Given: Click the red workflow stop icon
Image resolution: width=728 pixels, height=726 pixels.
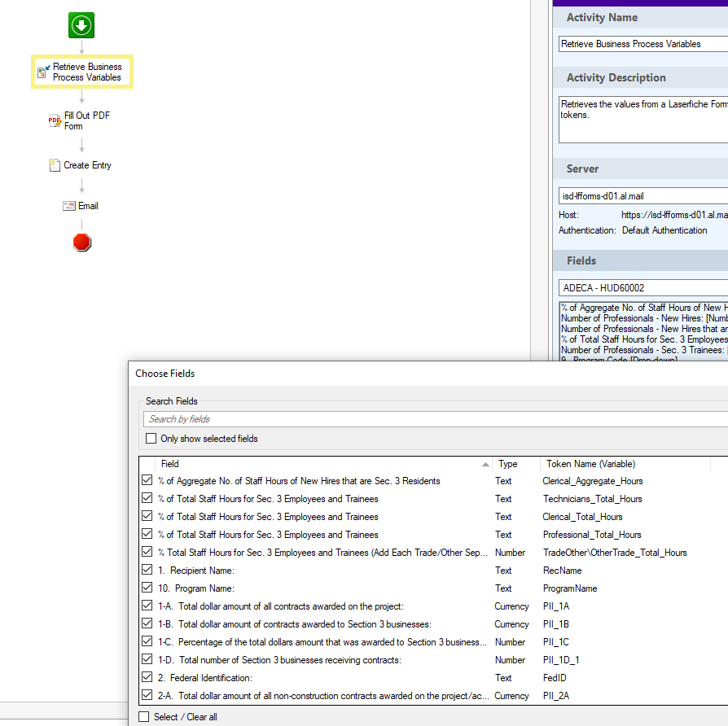Looking at the screenshot, I should (81, 242).
